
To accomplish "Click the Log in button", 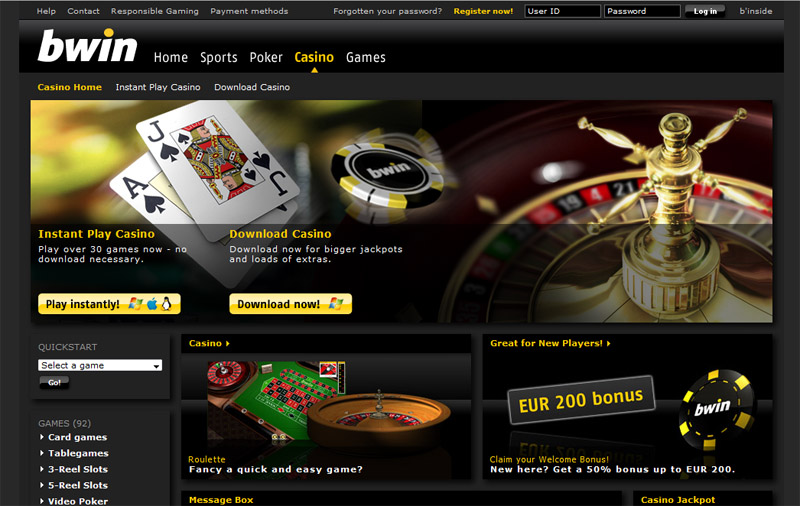I will pyautogui.click(x=705, y=11).
